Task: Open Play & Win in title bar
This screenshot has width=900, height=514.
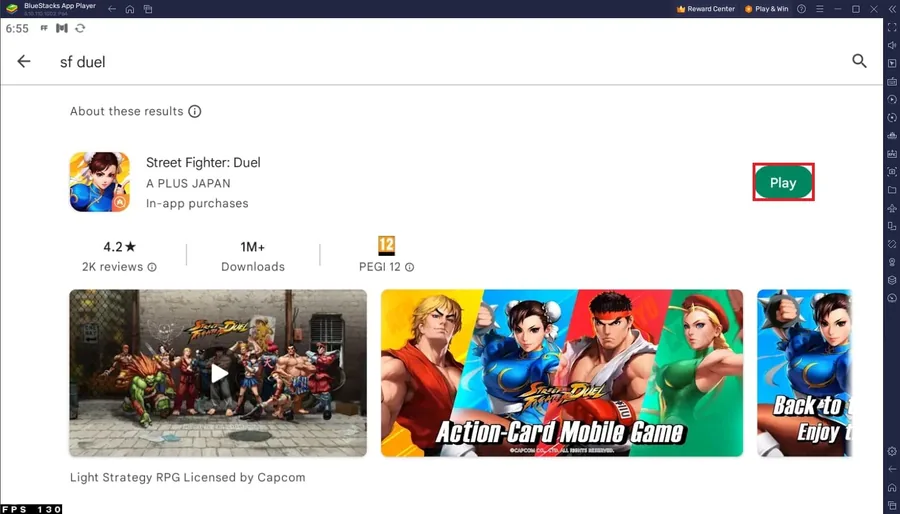Action: [766, 9]
